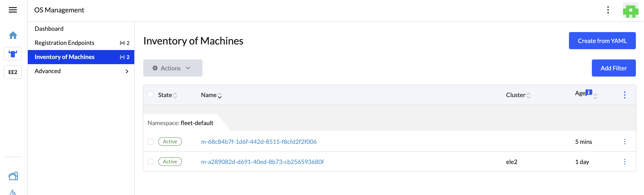This screenshot has width=644, height=195.
Task: Open row actions for the 5 mins machine
Action: point(625,142)
